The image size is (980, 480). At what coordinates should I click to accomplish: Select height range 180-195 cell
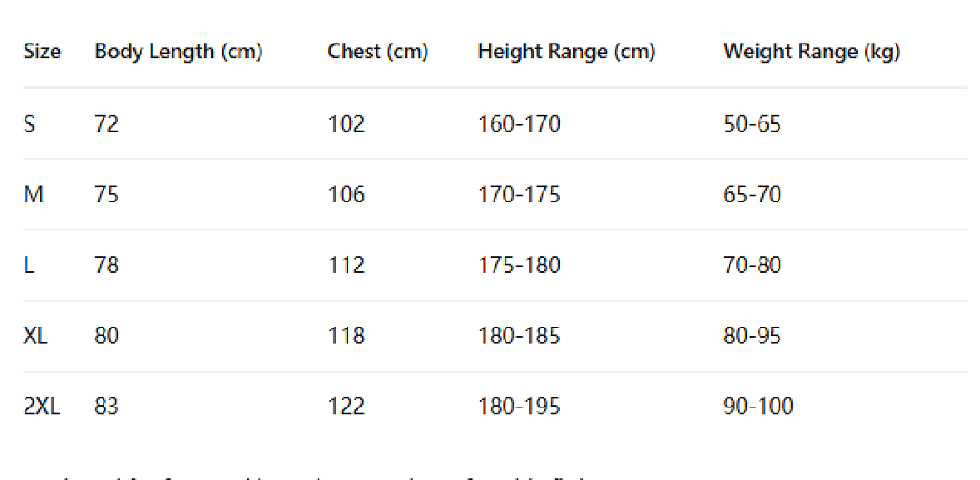coord(519,407)
